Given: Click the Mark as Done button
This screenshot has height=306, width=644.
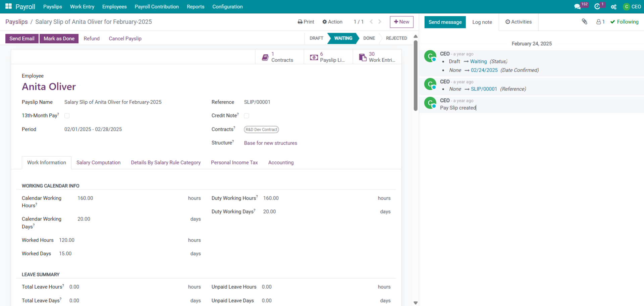Looking at the screenshot, I should pos(59,39).
